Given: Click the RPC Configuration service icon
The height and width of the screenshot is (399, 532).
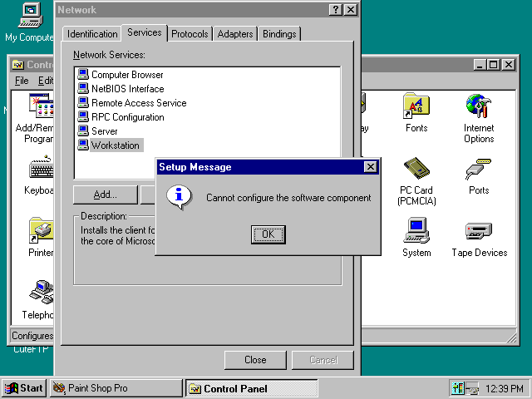Looking at the screenshot, I should click(x=83, y=116).
